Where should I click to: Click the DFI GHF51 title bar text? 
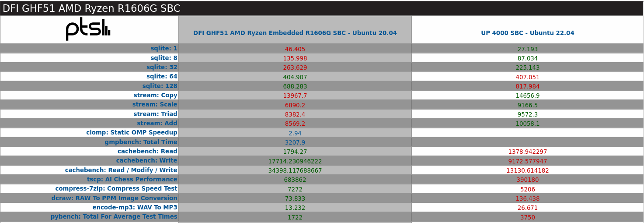pos(91,9)
